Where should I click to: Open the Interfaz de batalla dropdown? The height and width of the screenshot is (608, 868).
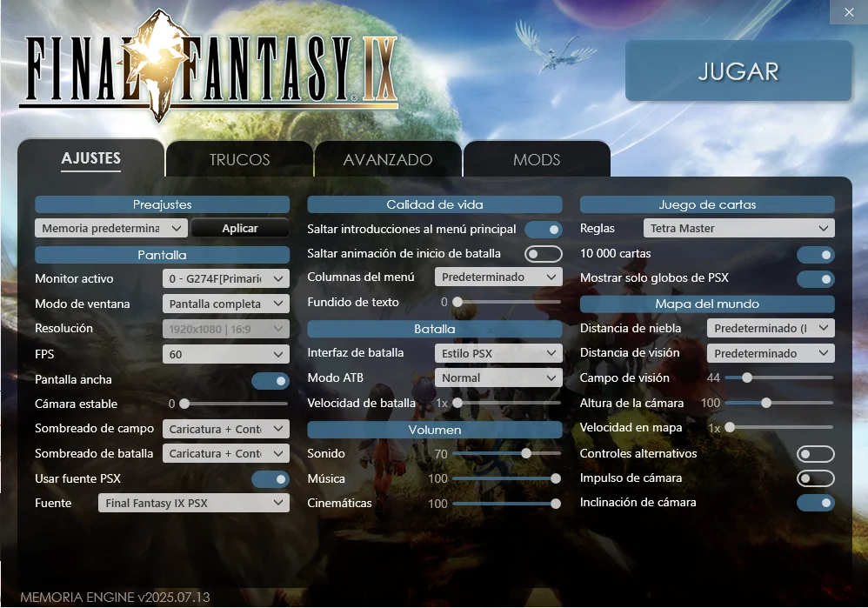(498, 354)
